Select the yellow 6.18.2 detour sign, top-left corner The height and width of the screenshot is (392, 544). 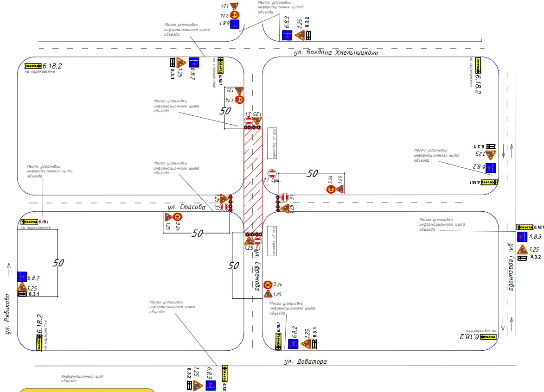tap(33, 66)
